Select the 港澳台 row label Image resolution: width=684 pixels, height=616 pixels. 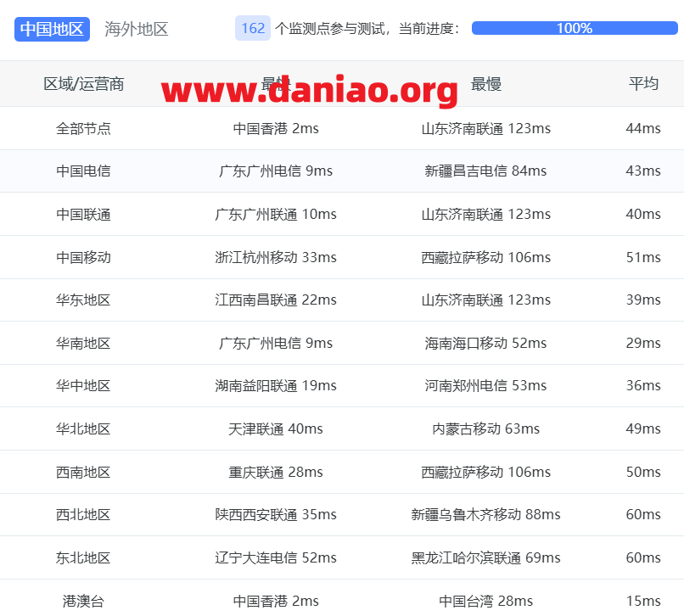[x=83, y=602]
